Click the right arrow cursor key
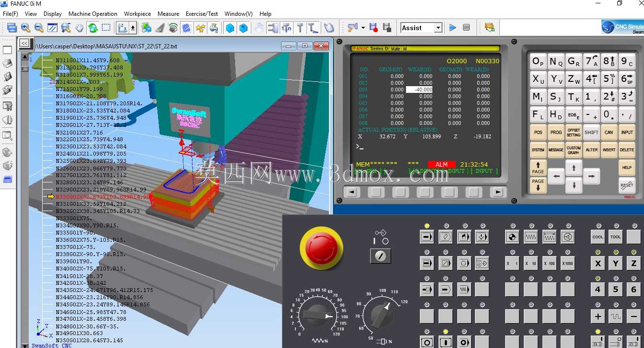Viewport: 644px width, 348px height. click(591, 176)
